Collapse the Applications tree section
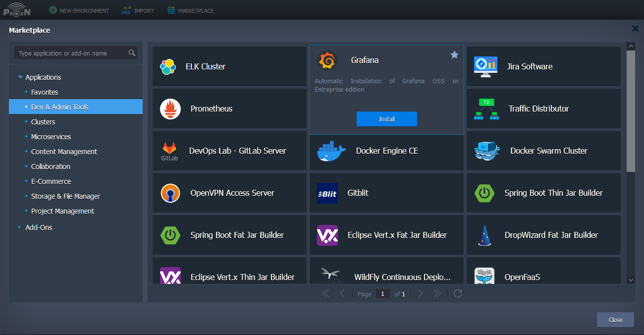 point(20,77)
